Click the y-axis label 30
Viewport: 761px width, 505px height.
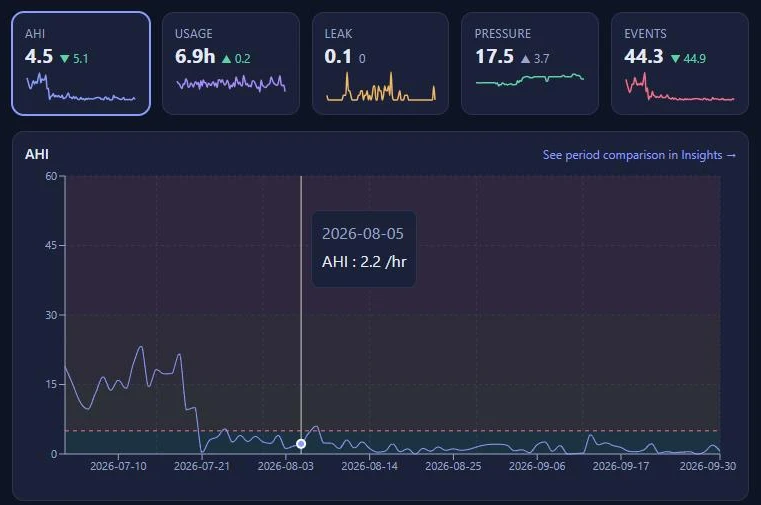[51, 315]
